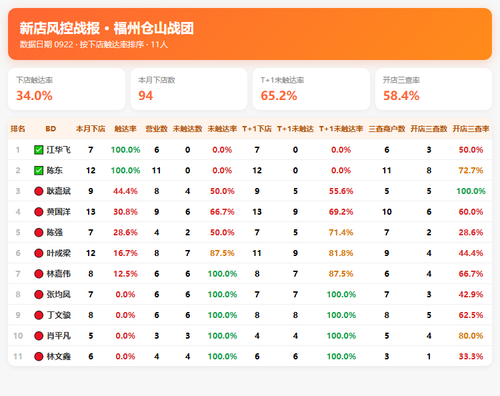Viewport: 500px width, 396px height.
Task: Click the name 陈东
Action: 55,171
